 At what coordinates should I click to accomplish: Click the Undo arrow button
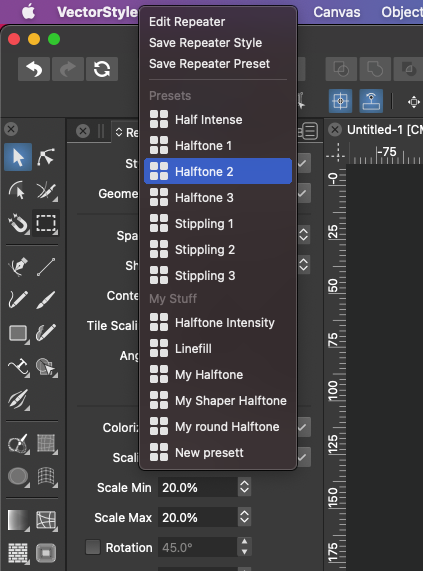(x=34, y=69)
